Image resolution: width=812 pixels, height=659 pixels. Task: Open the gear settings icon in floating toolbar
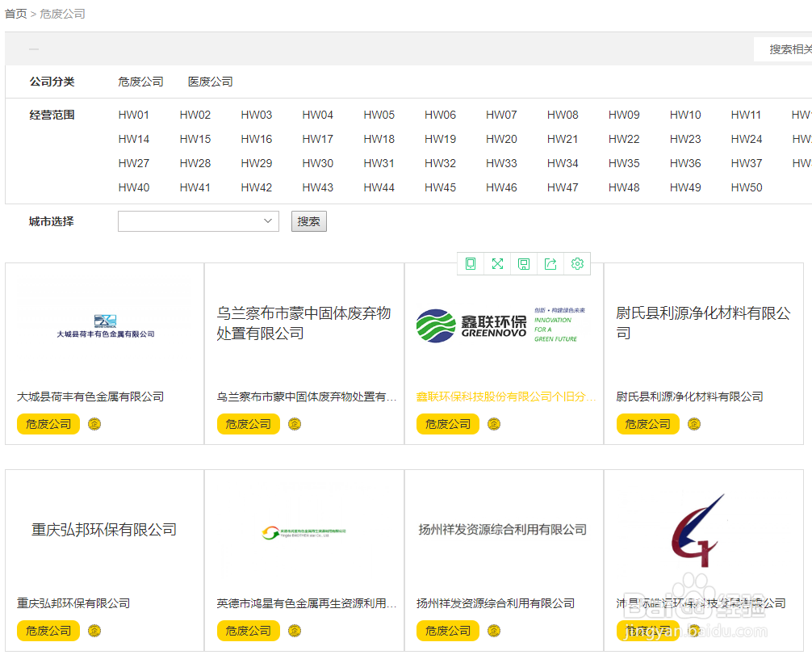pos(577,264)
